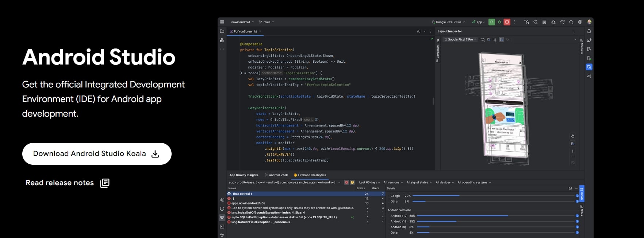
Task: Minimize the Layout Inspector panel
Action: pyautogui.click(x=580, y=31)
